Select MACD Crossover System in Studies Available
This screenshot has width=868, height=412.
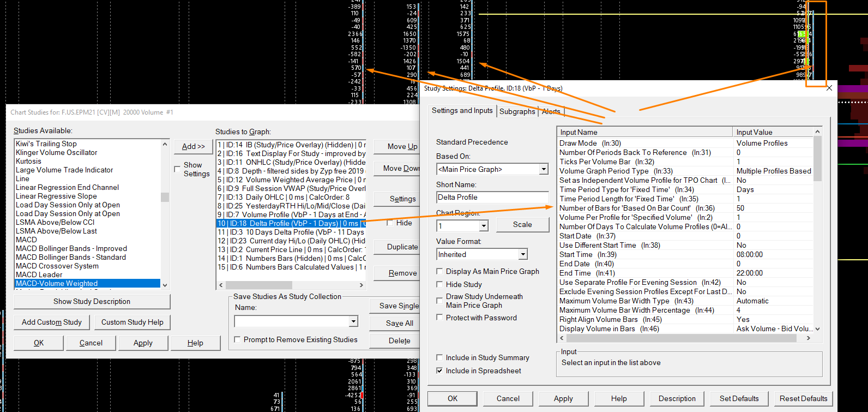point(57,266)
